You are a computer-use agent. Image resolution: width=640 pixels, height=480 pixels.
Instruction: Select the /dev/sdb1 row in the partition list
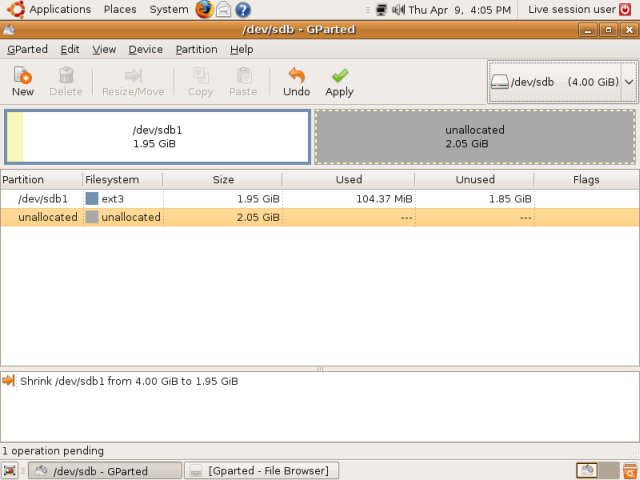tap(320, 199)
